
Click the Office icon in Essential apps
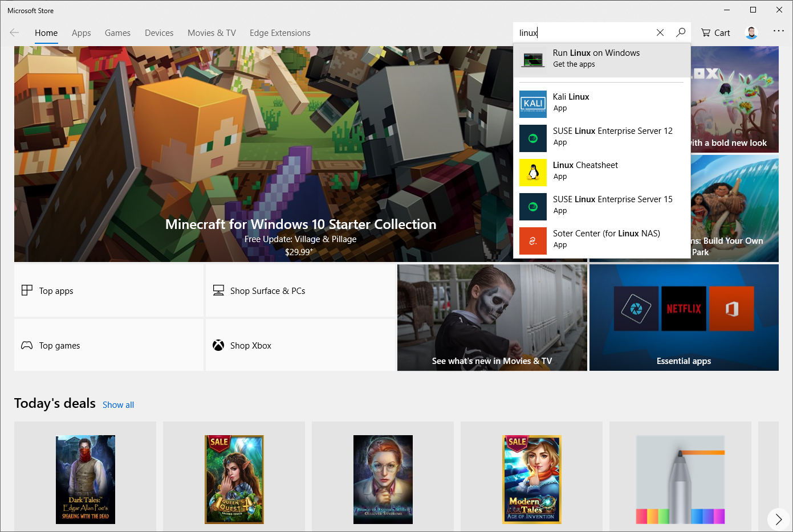pyautogui.click(x=731, y=308)
